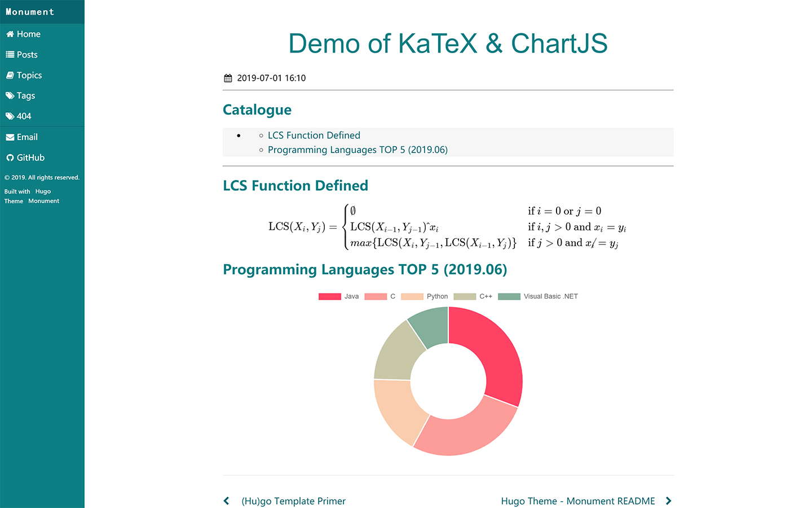Click the next post right chevron

pyautogui.click(x=669, y=501)
